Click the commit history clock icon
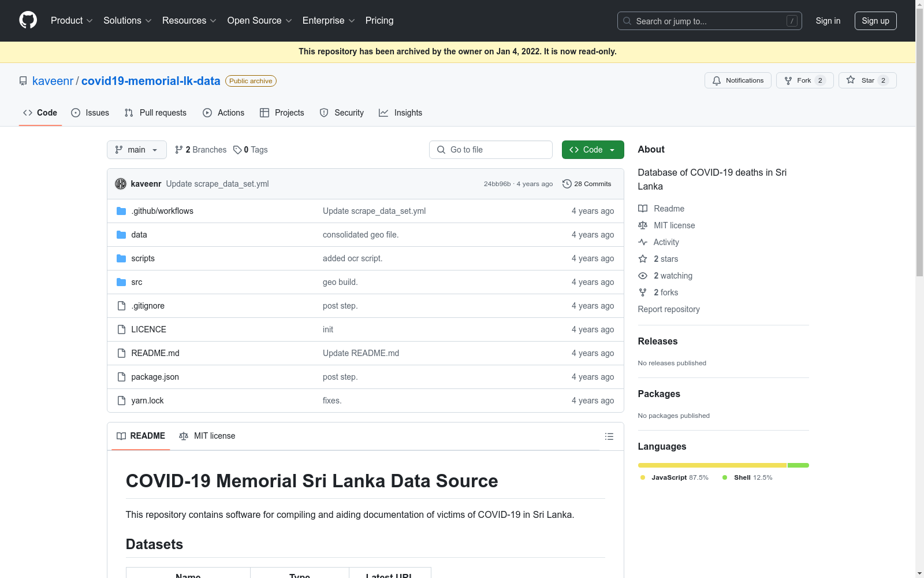Image resolution: width=924 pixels, height=578 pixels. [x=567, y=184]
